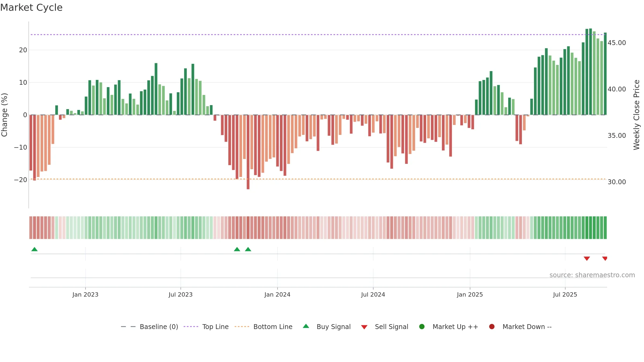Toggle the Market Up ++ legend entry

448,327
